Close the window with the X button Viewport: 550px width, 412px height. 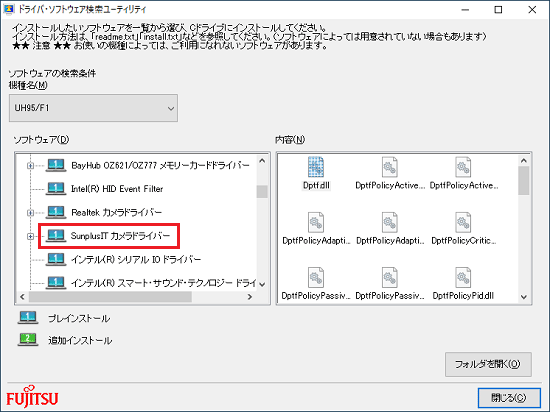click(x=532, y=10)
